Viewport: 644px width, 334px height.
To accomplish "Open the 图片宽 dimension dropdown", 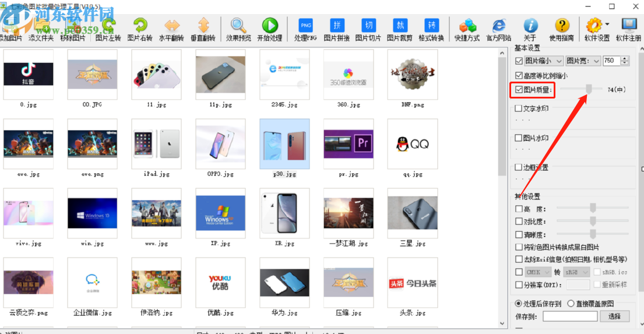I will [x=583, y=61].
